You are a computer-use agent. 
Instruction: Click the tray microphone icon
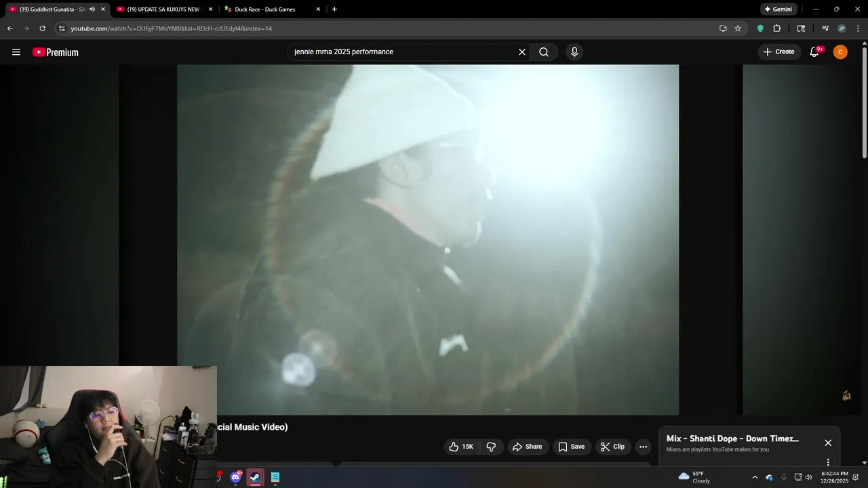784,477
